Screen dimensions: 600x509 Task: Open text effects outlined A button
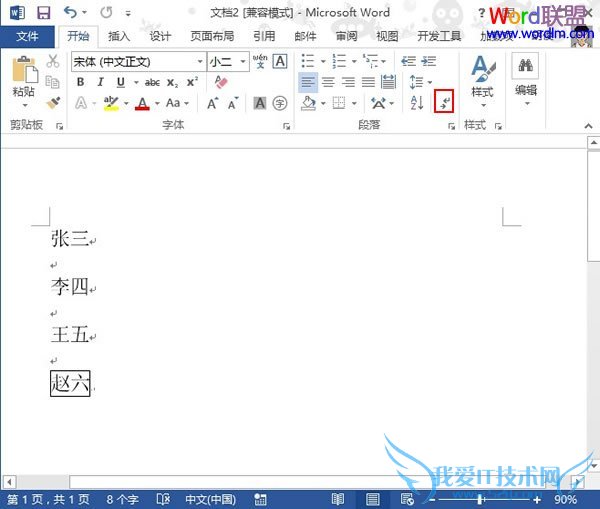[x=81, y=103]
